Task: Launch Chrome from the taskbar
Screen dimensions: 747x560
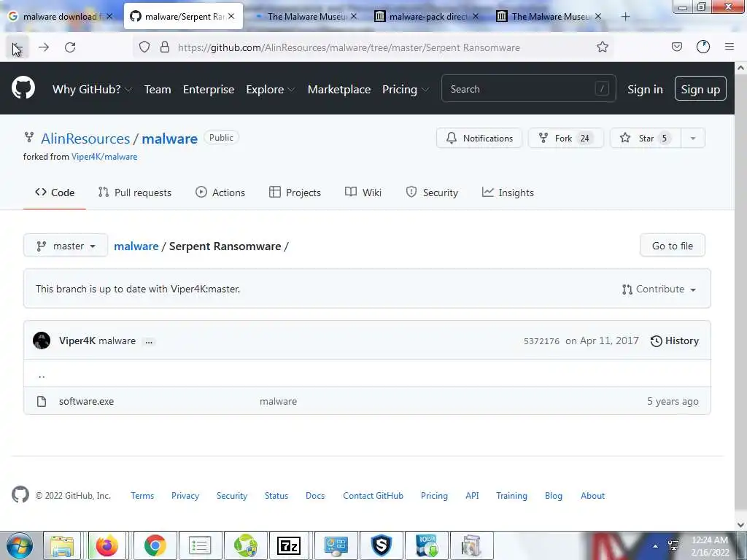Action: pyautogui.click(x=155, y=545)
